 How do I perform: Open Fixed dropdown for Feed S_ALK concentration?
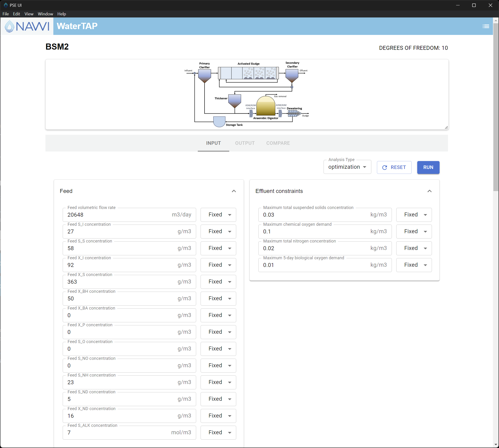point(218,432)
